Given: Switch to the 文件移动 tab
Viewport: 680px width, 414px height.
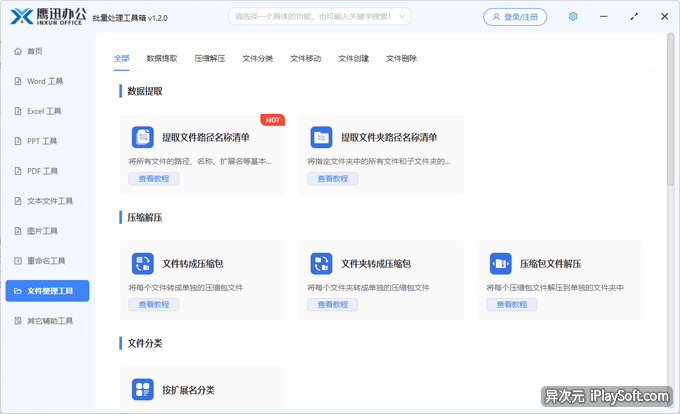Looking at the screenshot, I should pyautogui.click(x=306, y=58).
